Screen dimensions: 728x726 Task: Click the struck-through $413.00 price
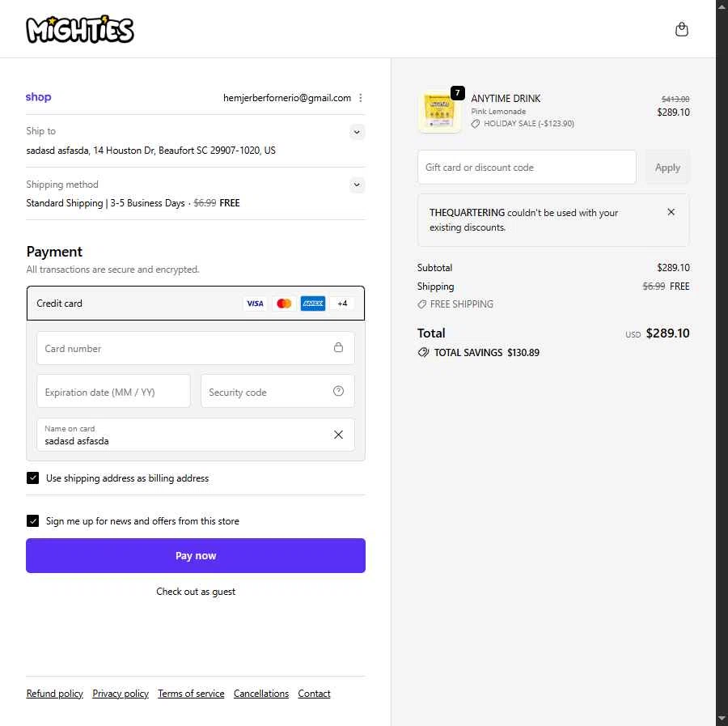click(675, 99)
